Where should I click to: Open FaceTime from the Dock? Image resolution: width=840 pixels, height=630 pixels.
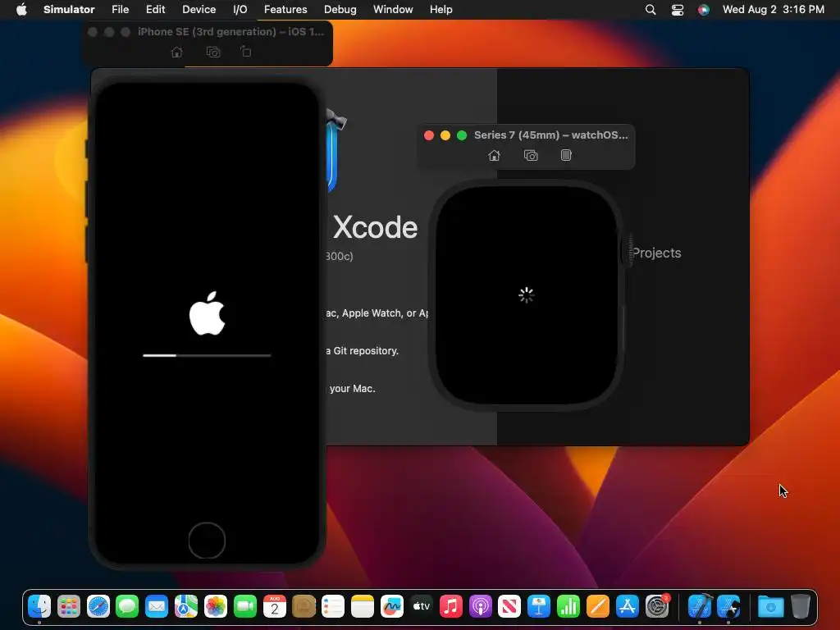click(x=244, y=606)
